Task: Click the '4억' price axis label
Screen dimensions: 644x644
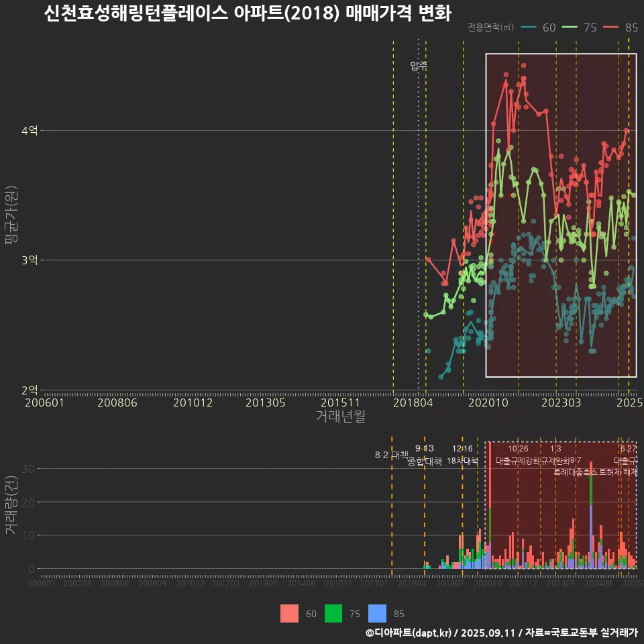Action: pos(30,131)
